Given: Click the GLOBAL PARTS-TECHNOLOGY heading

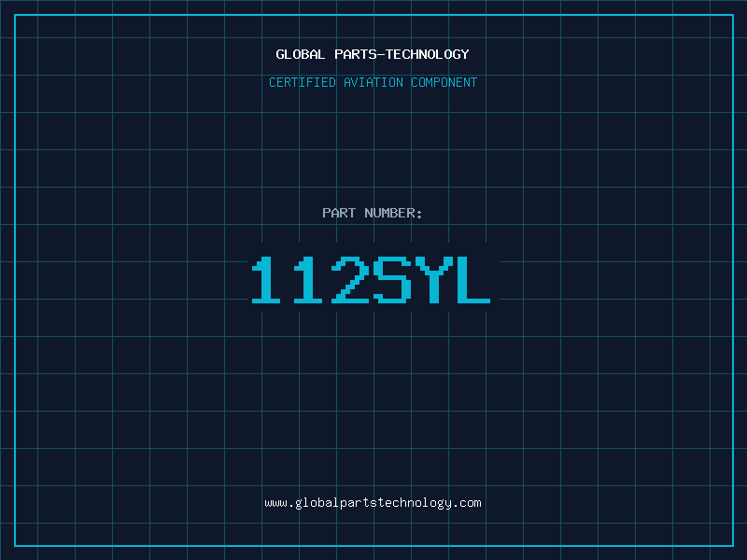Looking at the screenshot, I should [x=373, y=54].
